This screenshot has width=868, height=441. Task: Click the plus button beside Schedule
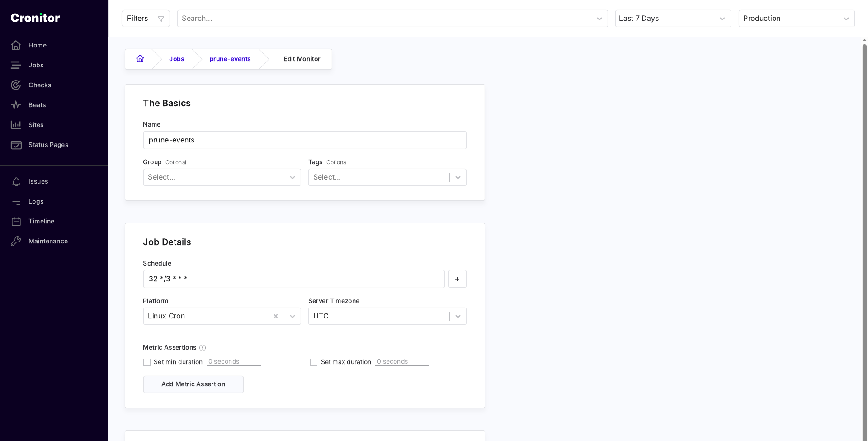tap(457, 279)
